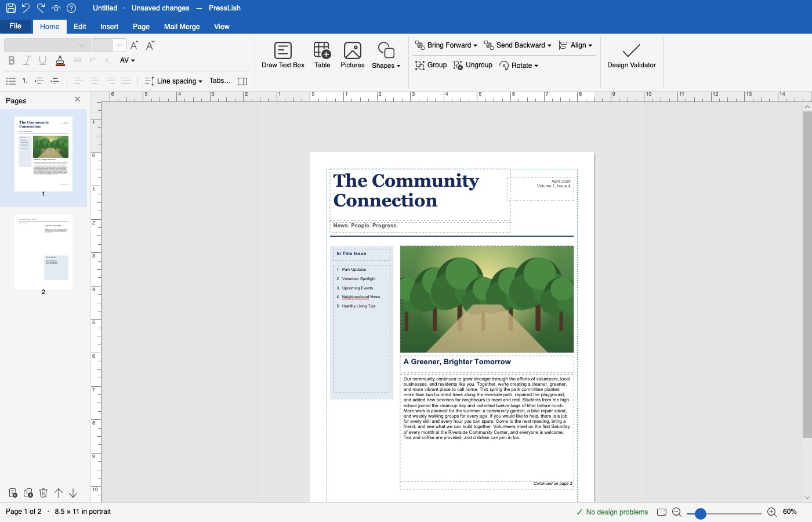
Task: Open the help question mark icon
Action: [x=71, y=8]
